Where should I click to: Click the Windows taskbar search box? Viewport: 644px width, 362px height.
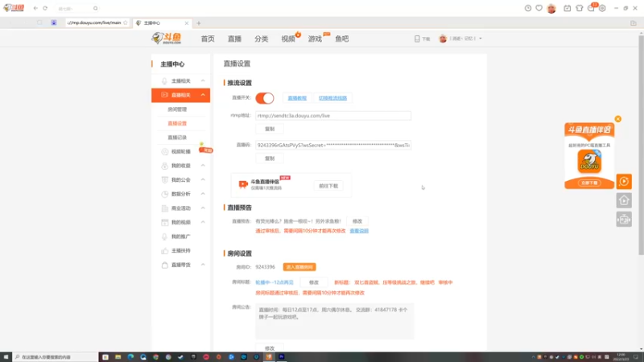(56, 357)
